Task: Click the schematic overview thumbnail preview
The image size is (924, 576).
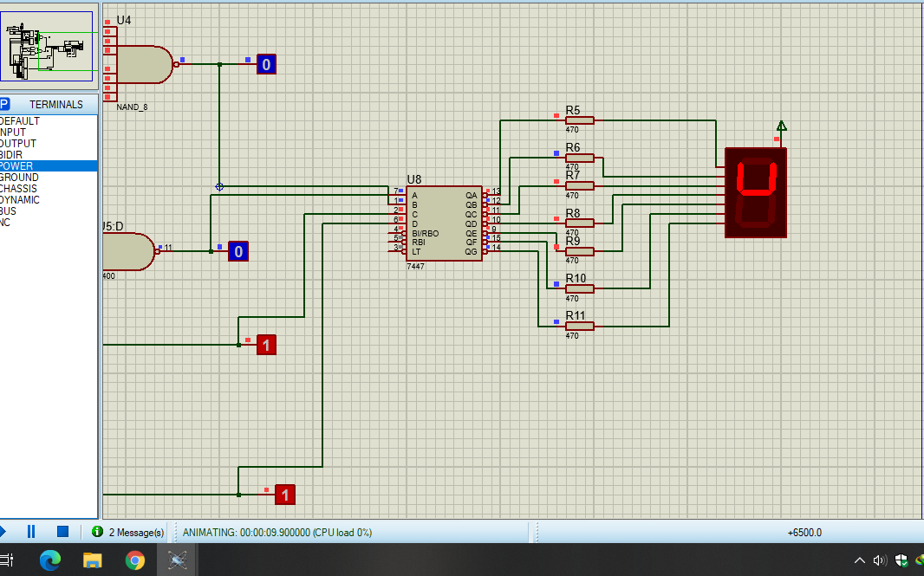Action: pyautogui.click(x=47, y=44)
